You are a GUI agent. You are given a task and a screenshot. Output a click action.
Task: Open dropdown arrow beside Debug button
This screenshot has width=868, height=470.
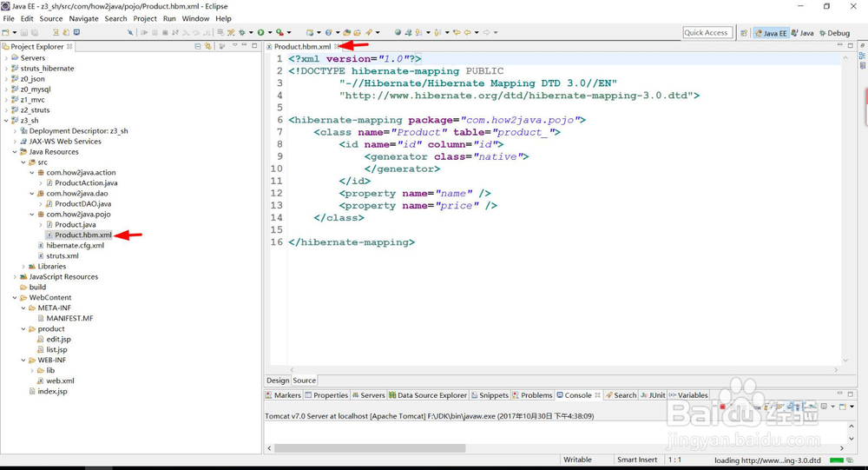point(251,32)
